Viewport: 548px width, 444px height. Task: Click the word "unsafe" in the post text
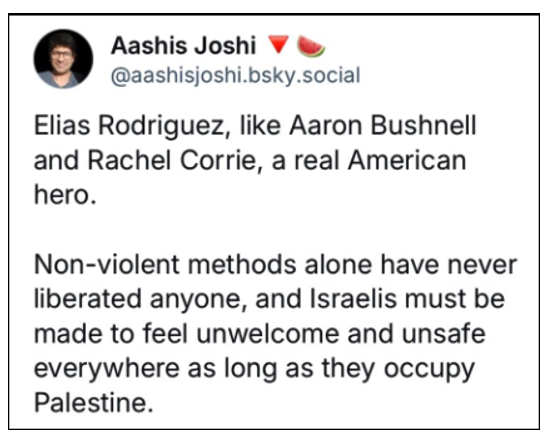click(x=444, y=333)
